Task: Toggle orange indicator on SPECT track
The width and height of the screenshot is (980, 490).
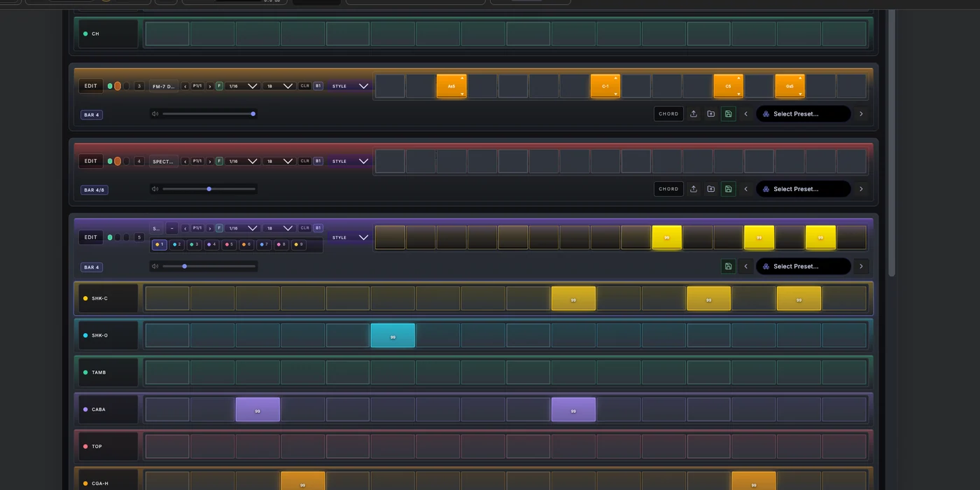Action: click(118, 161)
